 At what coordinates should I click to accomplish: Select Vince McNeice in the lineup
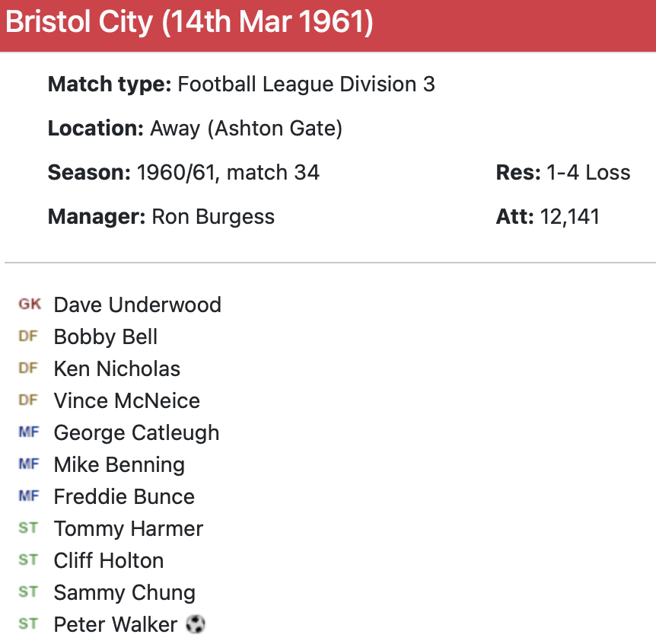tap(126, 401)
